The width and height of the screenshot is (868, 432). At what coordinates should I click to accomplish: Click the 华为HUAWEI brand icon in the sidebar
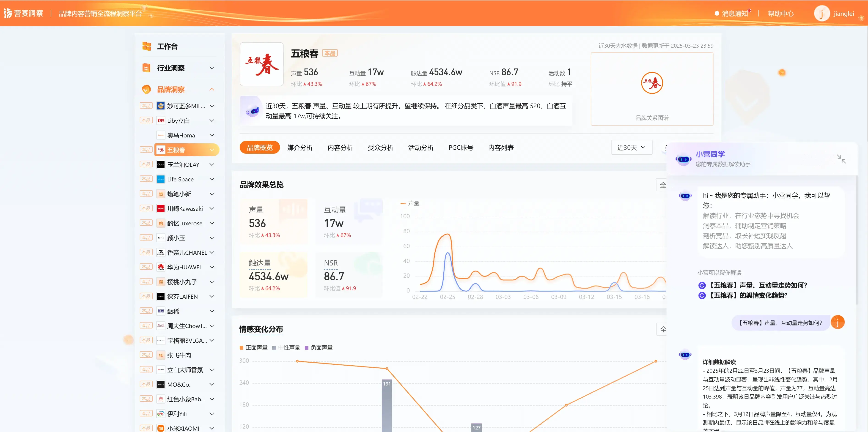pos(161,267)
